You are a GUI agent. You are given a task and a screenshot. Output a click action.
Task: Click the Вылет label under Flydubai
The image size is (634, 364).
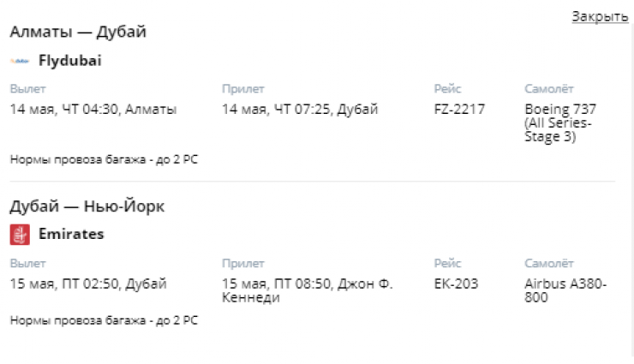(25, 89)
